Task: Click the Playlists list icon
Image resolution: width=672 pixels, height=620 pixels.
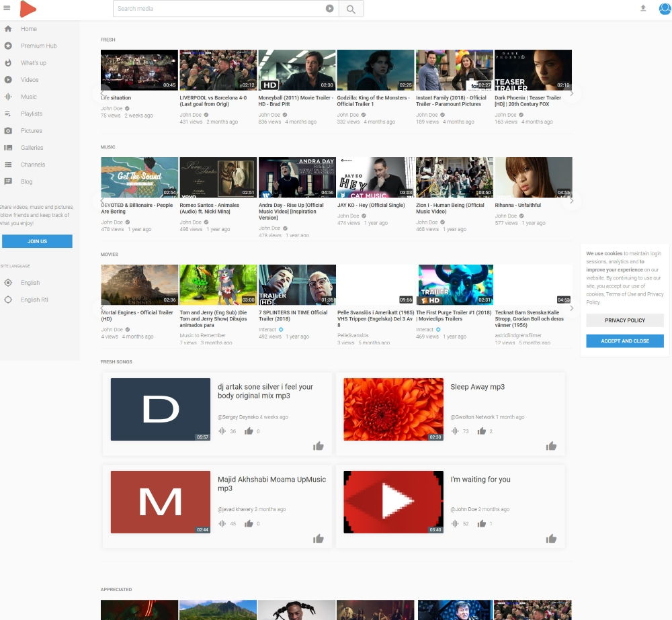Action: pos(8,114)
